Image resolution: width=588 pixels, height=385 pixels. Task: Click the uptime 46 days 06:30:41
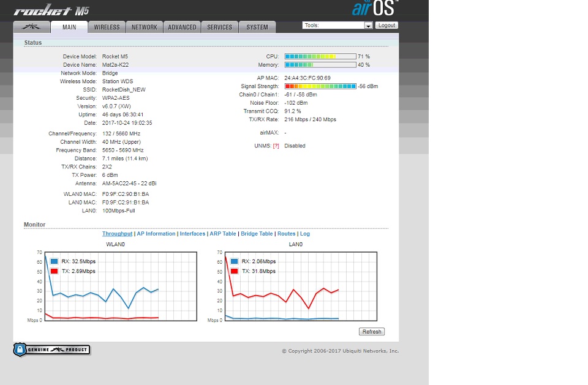click(x=123, y=114)
